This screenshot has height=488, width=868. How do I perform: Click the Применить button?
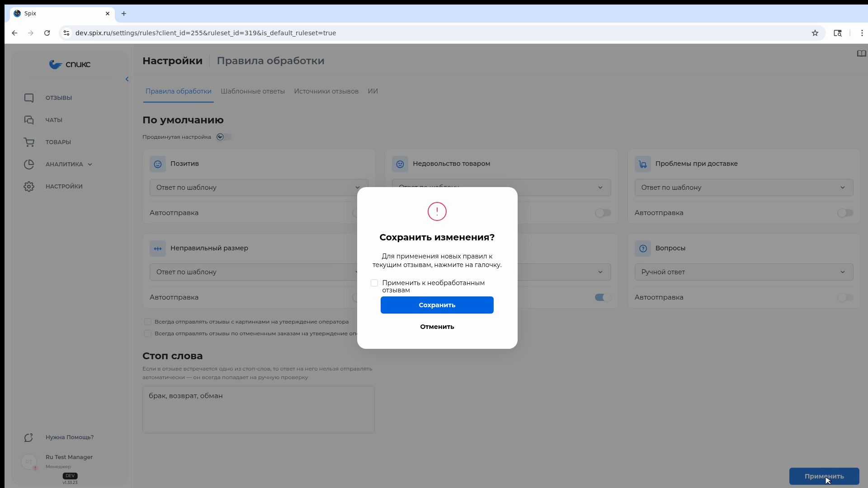824,476
